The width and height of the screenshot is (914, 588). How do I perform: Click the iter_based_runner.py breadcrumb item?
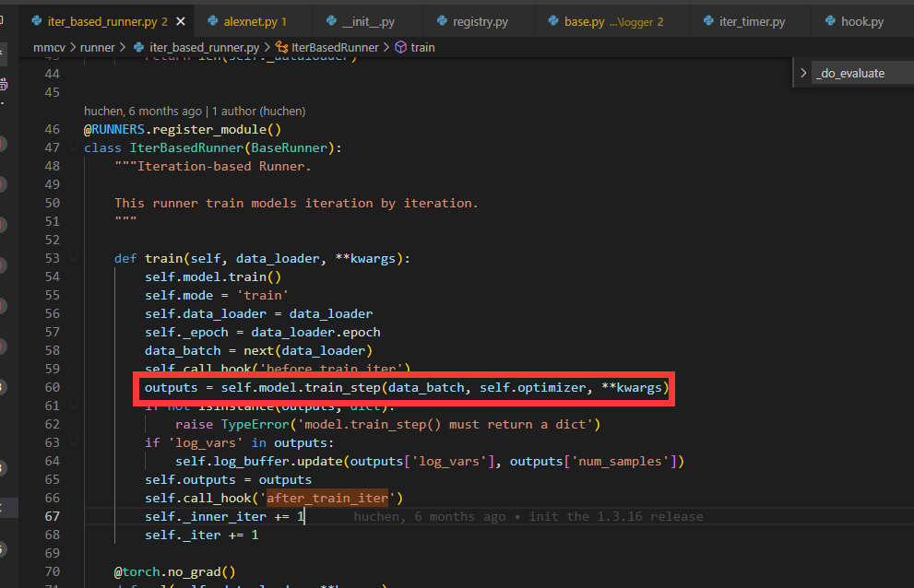(204, 47)
